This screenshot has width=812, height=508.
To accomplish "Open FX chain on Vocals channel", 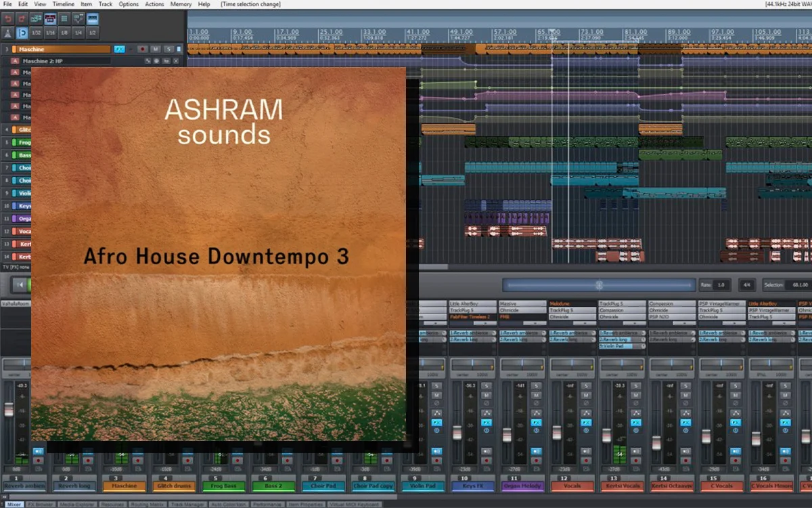I will [586, 423].
